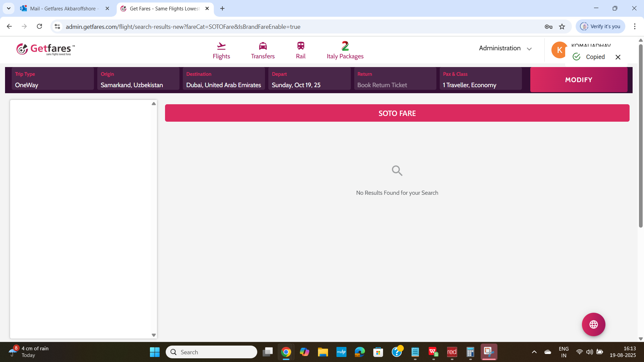This screenshot has height=362, width=644.
Task: Switch to the Mail Getfares tab
Action: tap(63, 9)
